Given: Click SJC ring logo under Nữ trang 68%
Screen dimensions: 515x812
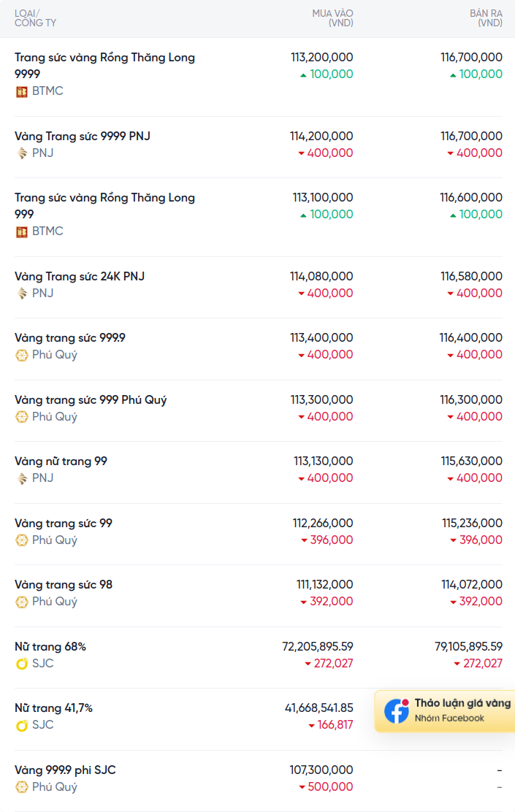Looking at the screenshot, I should [22, 663].
